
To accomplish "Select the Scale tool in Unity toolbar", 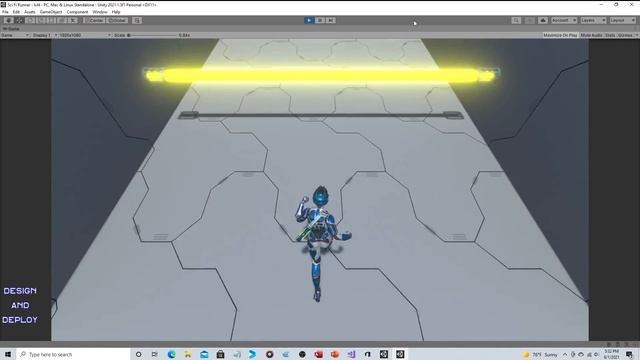I will tap(40, 20).
